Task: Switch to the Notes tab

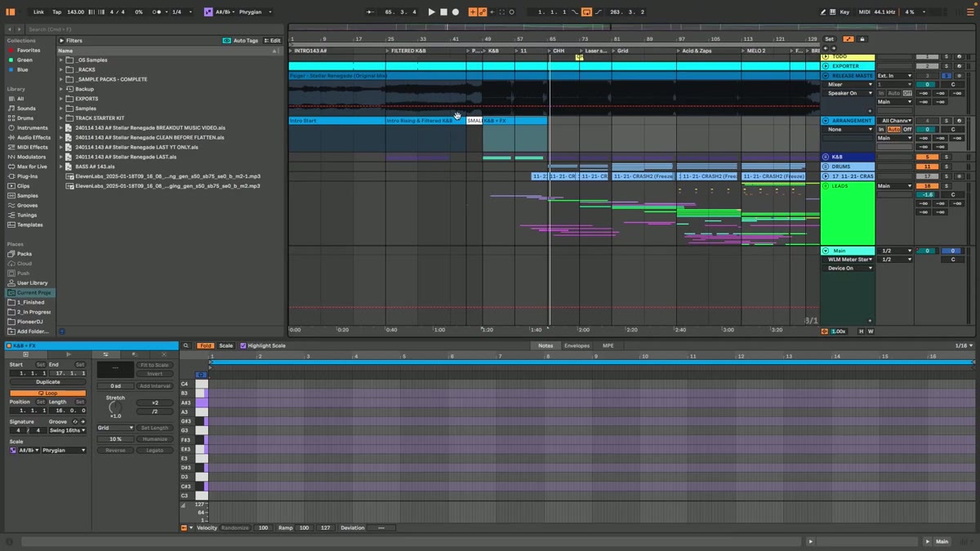Action: click(x=546, y=345)
